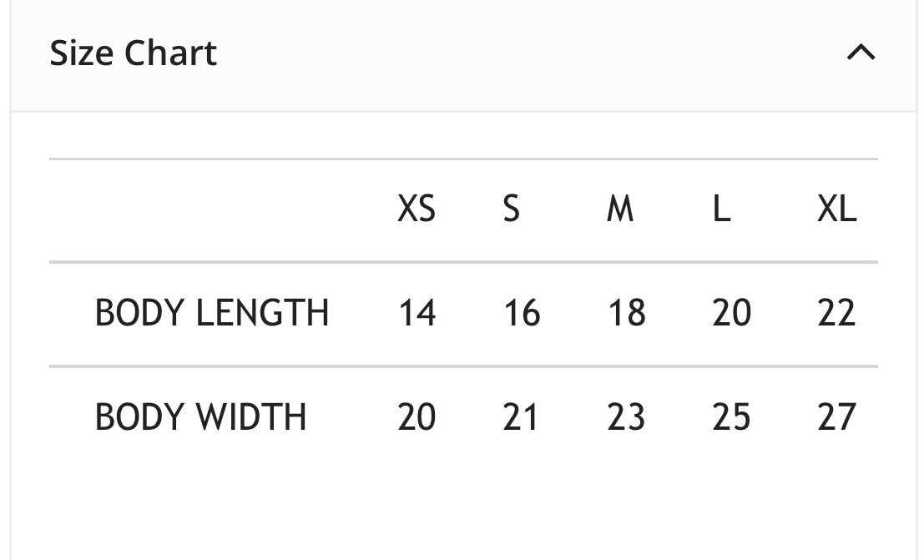Click body length value 14

pos(417,313)
